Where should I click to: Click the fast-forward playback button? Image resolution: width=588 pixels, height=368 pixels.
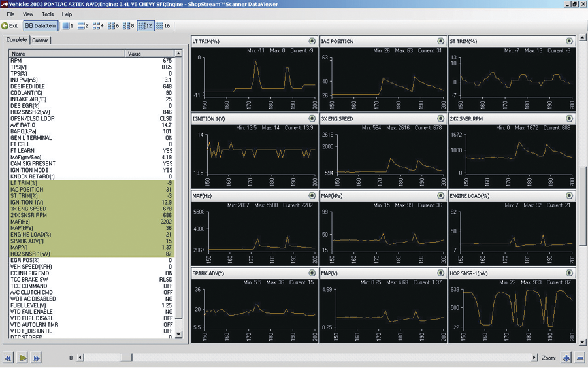coord(37,358)
